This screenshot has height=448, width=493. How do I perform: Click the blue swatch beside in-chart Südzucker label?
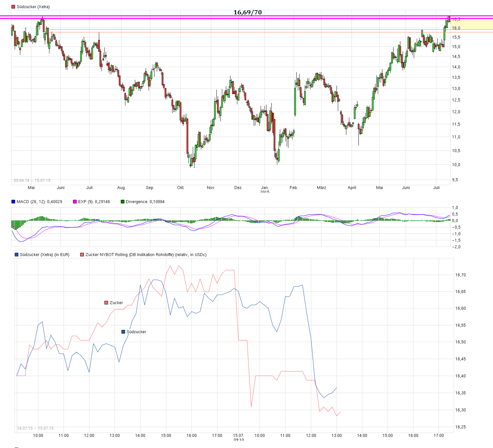click(x=123, y=332)
